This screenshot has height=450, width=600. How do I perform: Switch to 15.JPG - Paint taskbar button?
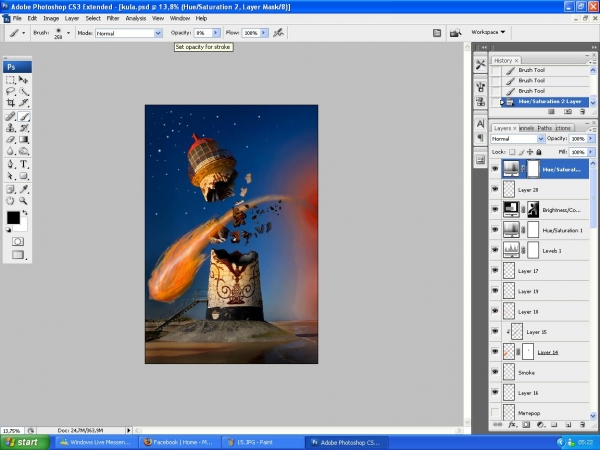[262, 442]
